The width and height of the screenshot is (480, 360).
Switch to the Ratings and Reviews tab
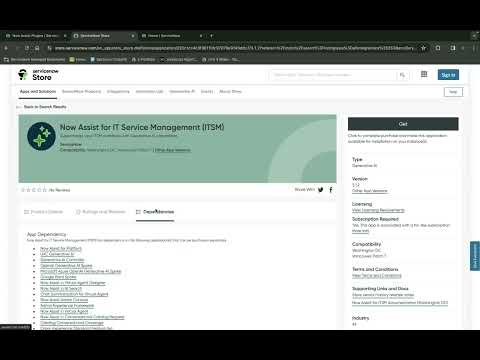pos(101,212)
